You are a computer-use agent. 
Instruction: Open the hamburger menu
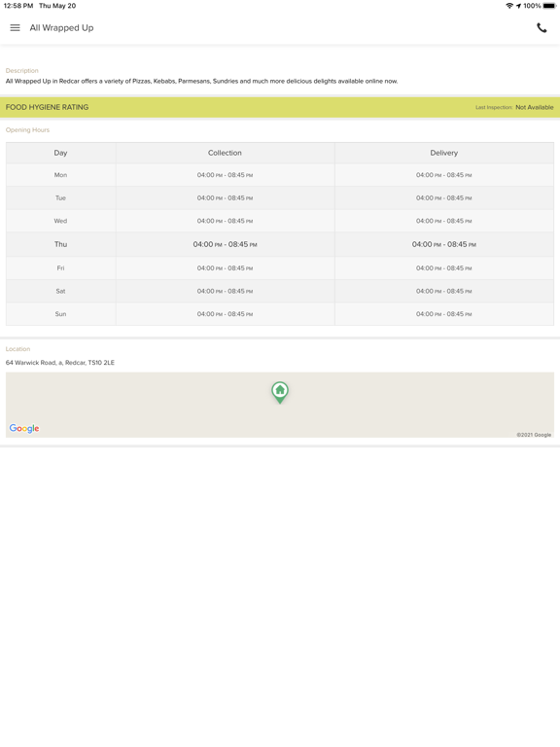(16, 27)
